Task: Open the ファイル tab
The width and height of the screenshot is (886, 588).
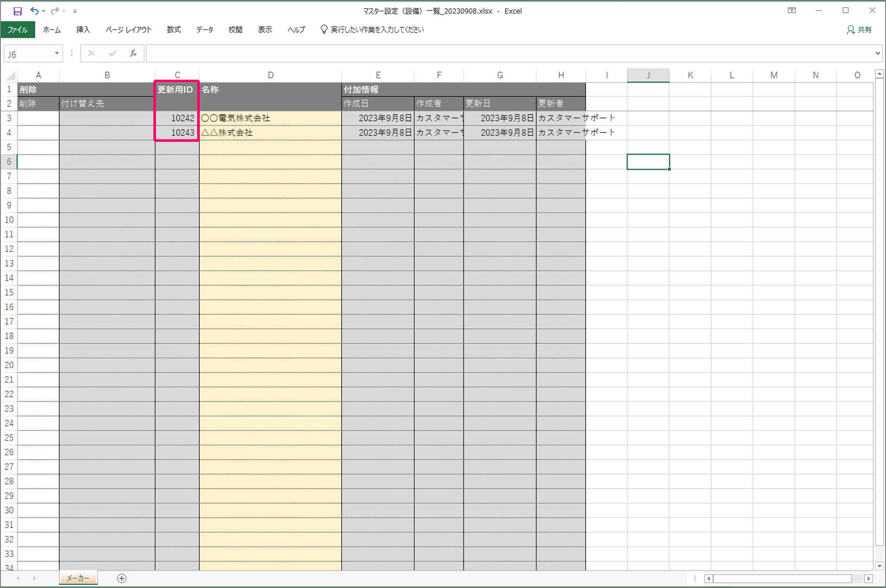Action: (18, 30)
